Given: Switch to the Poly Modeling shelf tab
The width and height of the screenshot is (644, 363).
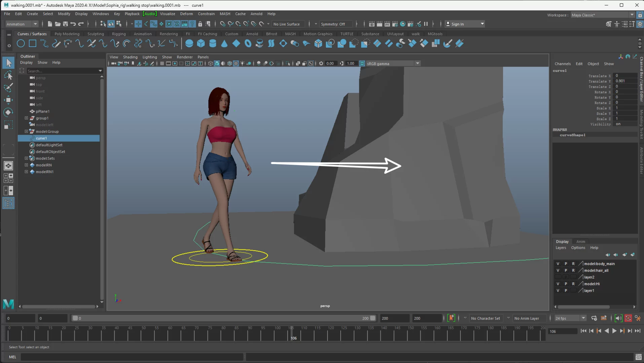Looking at the screenshot, I should pyautogui.click(x=67, y=34).
